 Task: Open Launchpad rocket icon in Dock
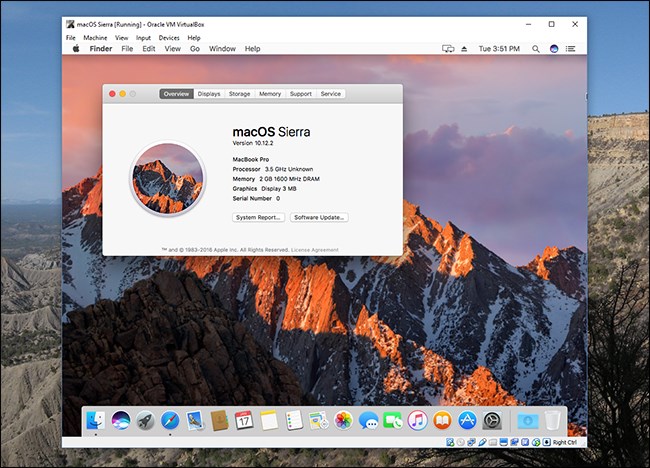click(146, 420)
